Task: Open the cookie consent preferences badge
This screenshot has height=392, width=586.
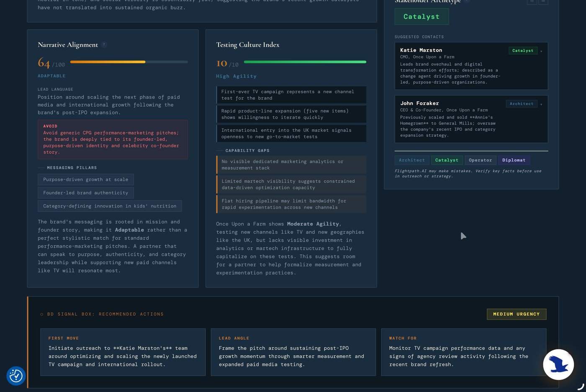Action: [16, 376]
